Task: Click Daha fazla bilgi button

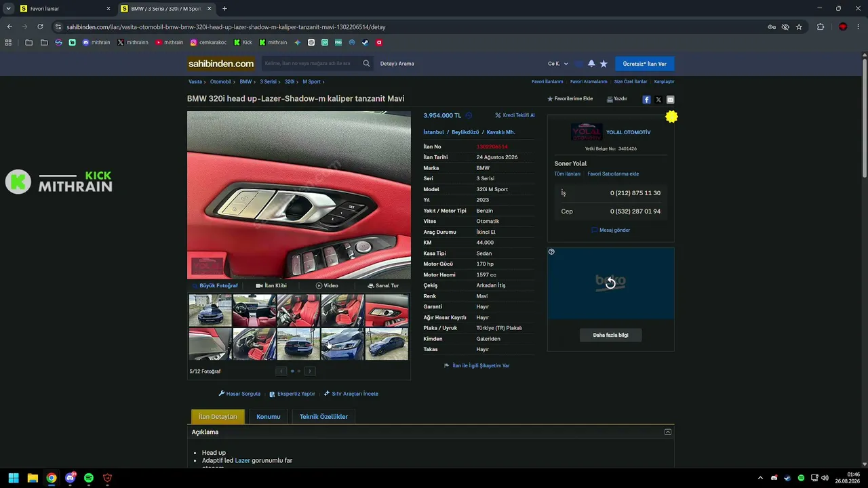Action: coord(610,335)
